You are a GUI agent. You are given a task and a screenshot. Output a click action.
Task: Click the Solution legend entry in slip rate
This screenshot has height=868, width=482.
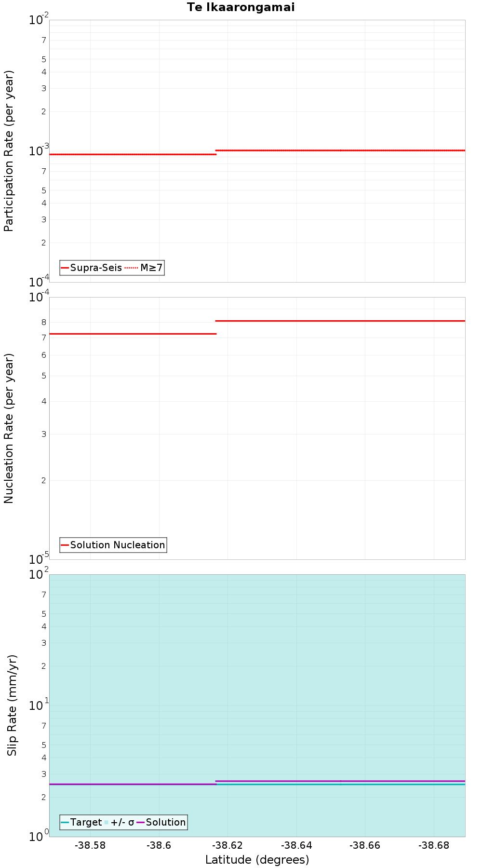(x=161, y=822)
